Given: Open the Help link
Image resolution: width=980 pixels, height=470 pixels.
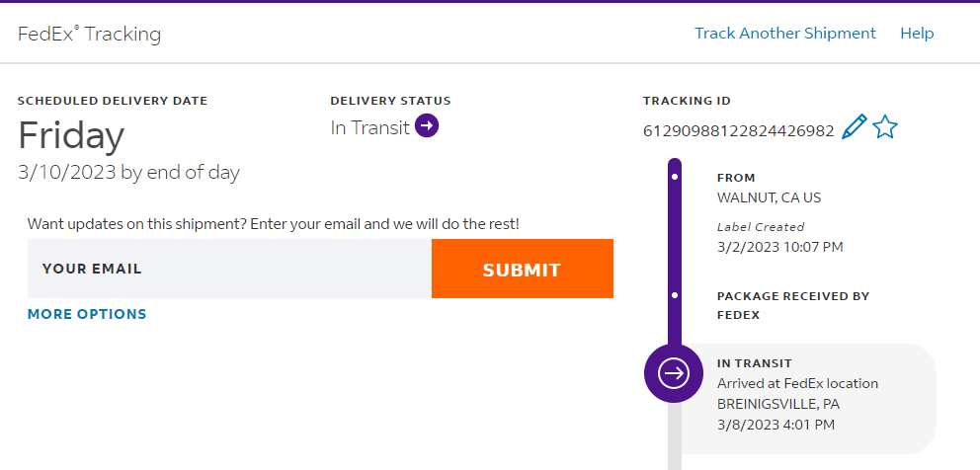Looking at the screenshot, I should (917, 34).
